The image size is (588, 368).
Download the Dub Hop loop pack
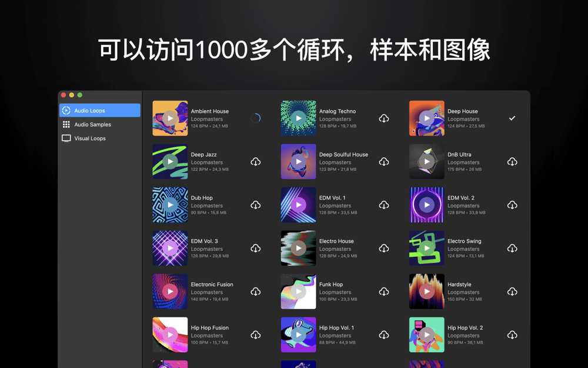coord(256,205)
